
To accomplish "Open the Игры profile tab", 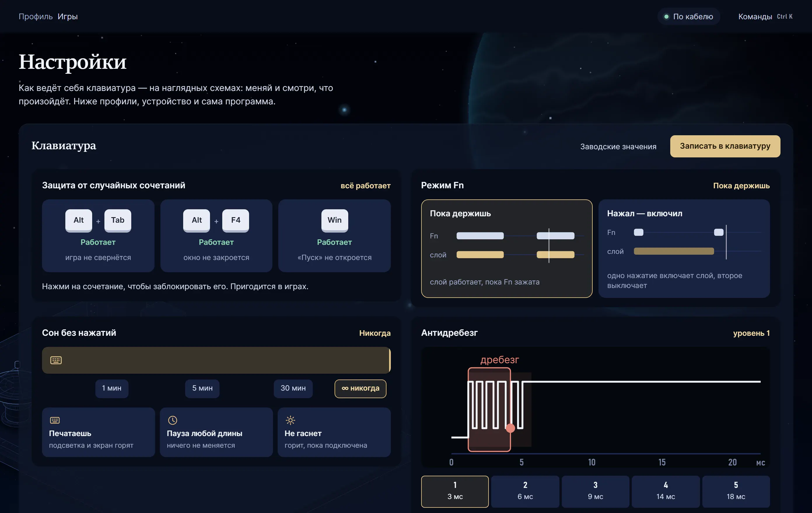I will (67, 17).
